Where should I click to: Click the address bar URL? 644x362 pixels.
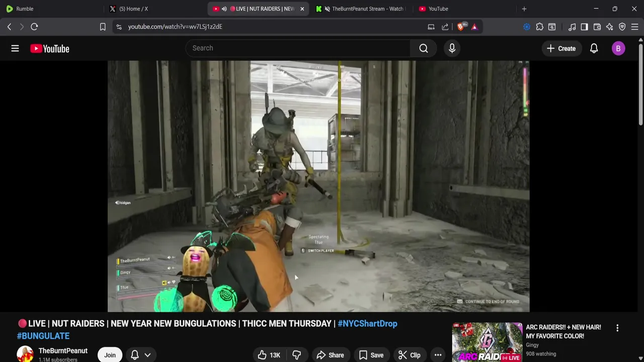175,27
